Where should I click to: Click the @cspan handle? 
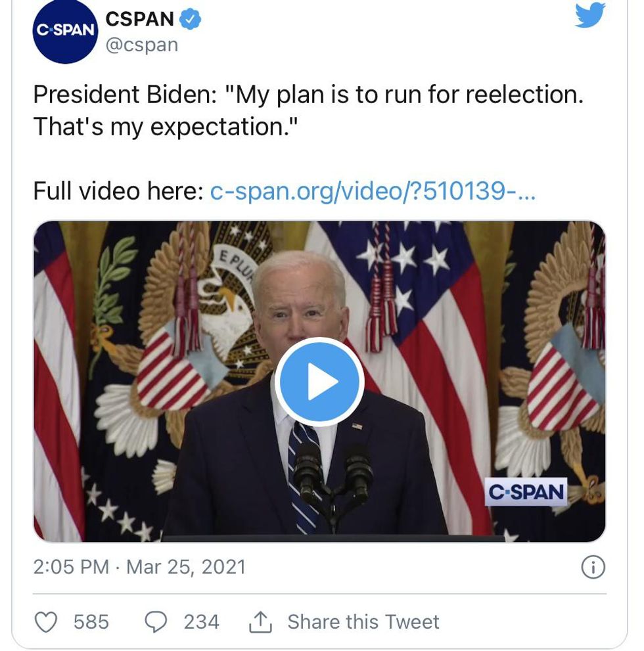[141, 45]
